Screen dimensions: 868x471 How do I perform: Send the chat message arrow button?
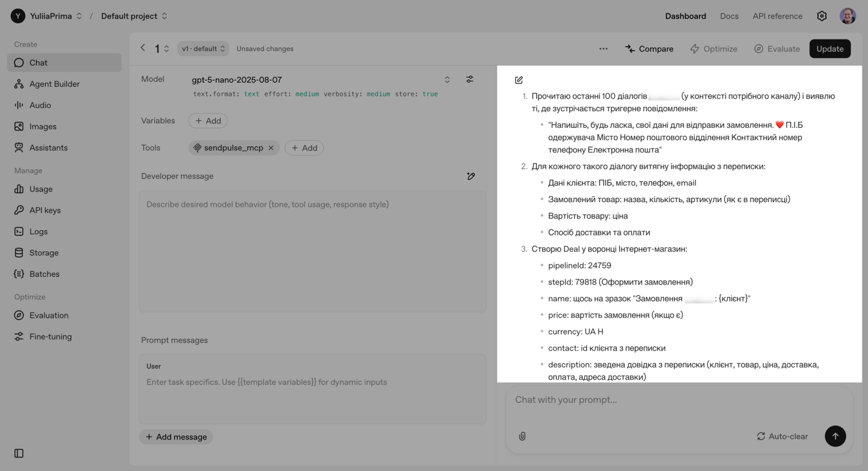point(835,436)
